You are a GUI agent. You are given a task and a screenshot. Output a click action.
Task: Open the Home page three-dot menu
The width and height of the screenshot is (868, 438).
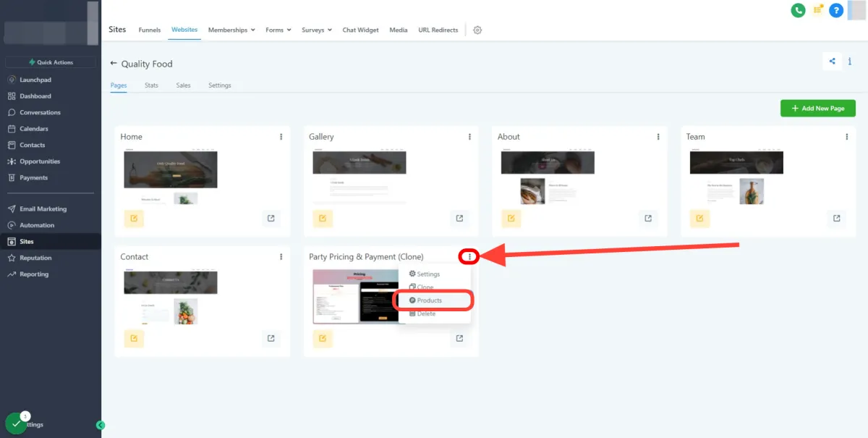[281, 136]
